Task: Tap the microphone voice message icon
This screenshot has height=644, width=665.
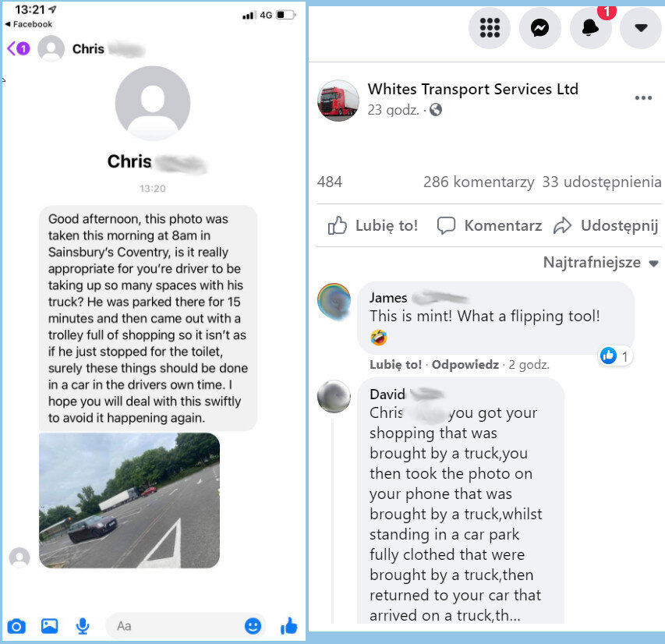Action: pos(83,626)
